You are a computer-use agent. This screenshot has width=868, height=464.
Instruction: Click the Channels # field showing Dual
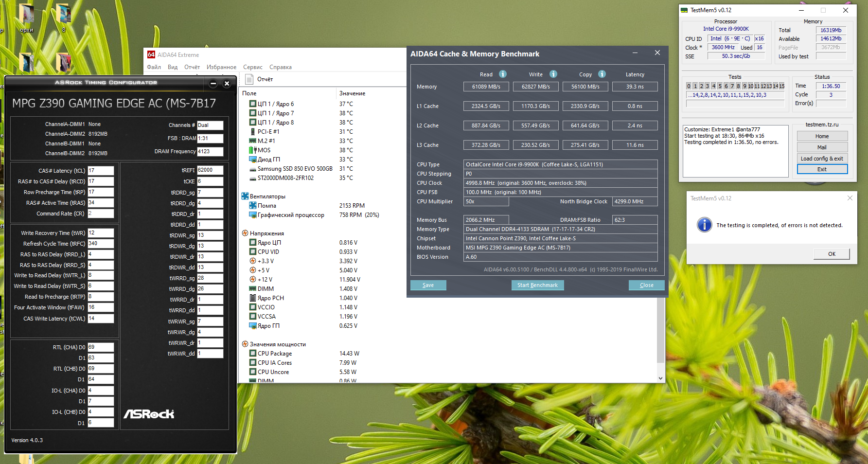point(210,125)
